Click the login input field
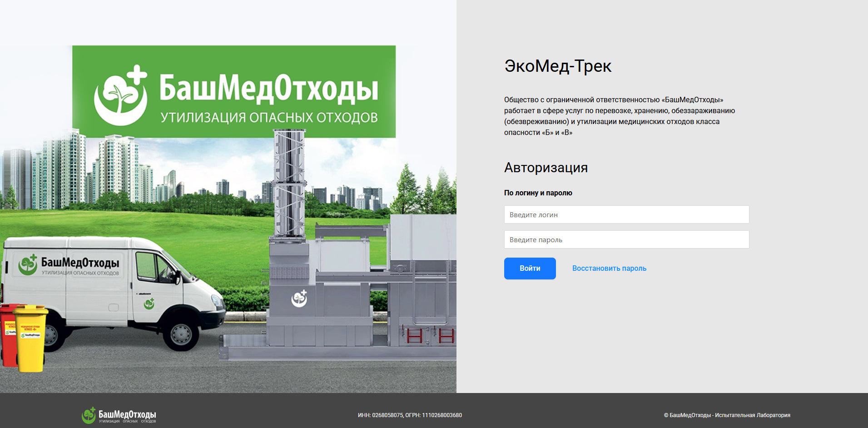 point(626,214)
